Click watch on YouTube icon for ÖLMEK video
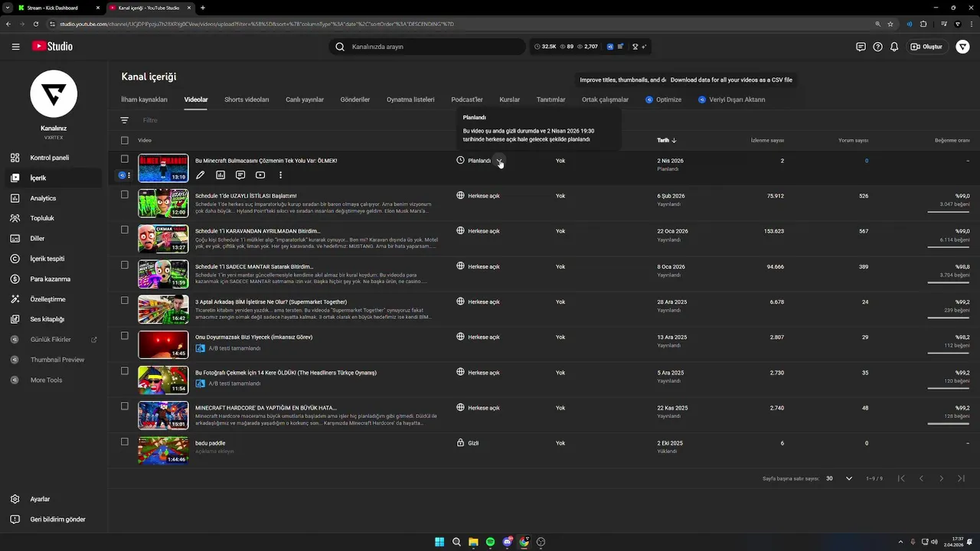The width and height of the screenshot is (980, 551). pos(260,175)
